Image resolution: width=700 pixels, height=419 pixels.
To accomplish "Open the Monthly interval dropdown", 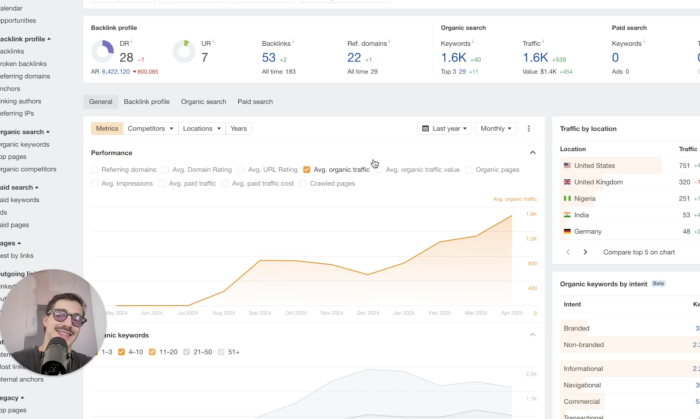I will 496,129.
